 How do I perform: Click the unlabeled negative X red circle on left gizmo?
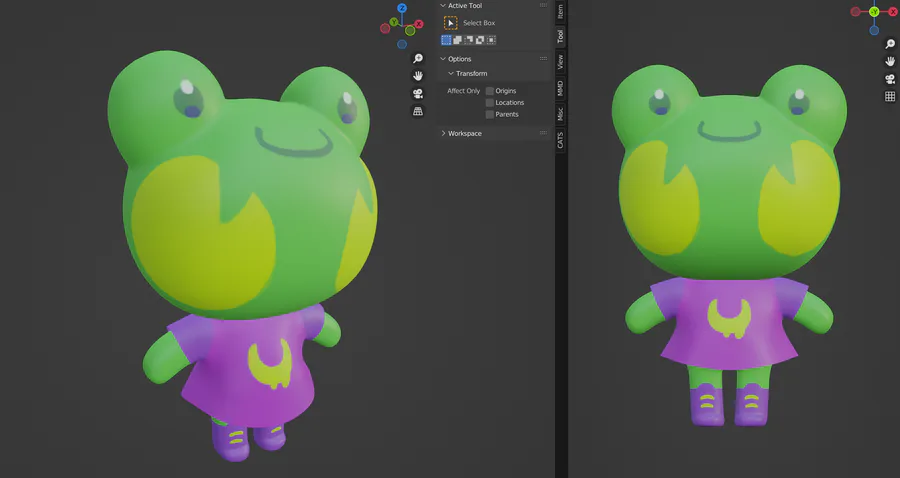point(385,29)
